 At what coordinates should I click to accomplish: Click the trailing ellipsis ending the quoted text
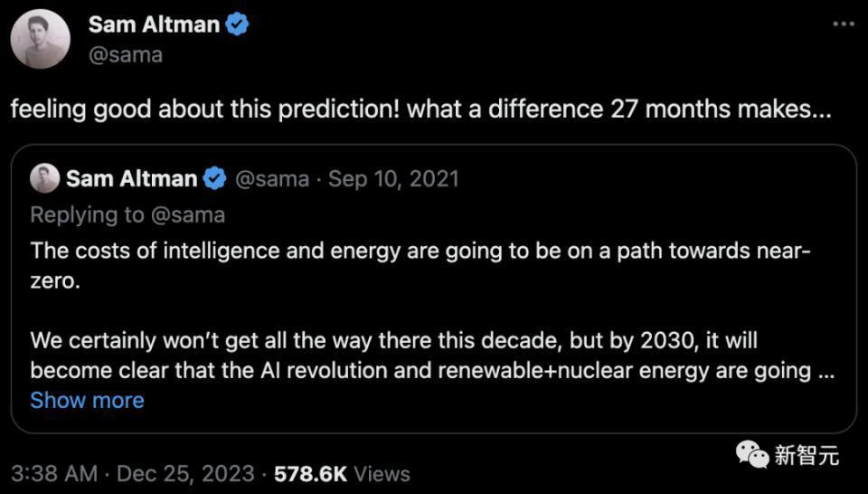point(825,370)
